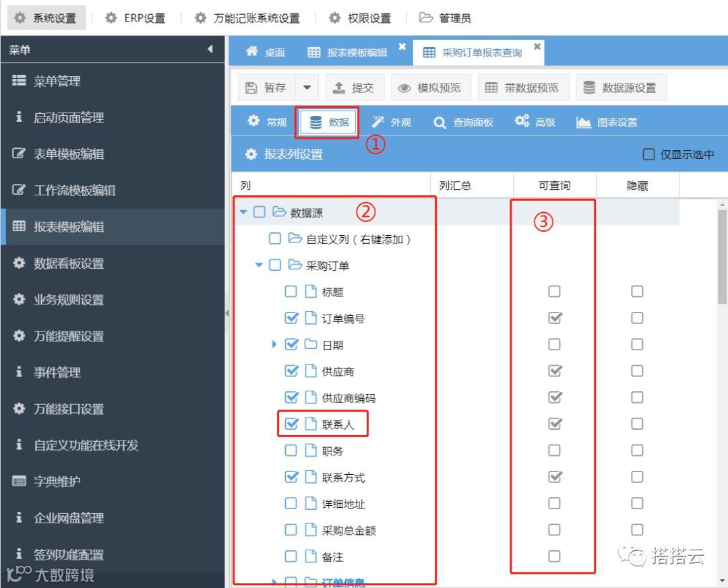728x588 pixels.
Task: Click 工作流模板编辑 edit icon
Action: (x=19, y=189)
